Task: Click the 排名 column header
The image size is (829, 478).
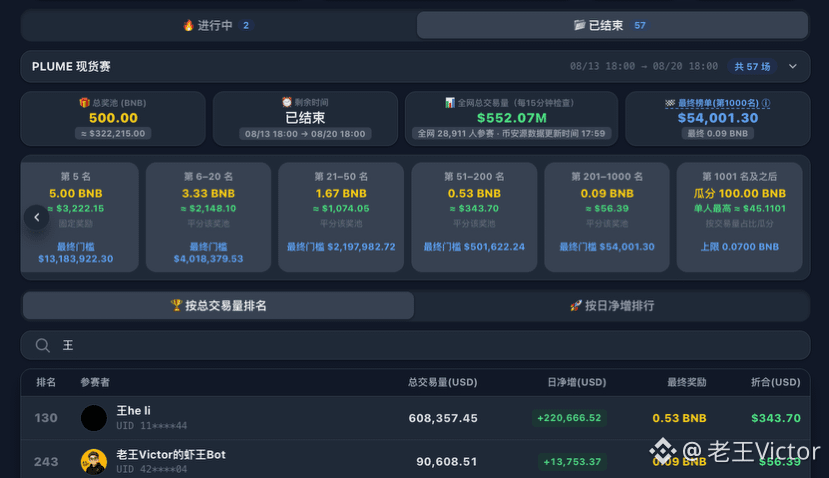Action: click(x=46, y=382)
